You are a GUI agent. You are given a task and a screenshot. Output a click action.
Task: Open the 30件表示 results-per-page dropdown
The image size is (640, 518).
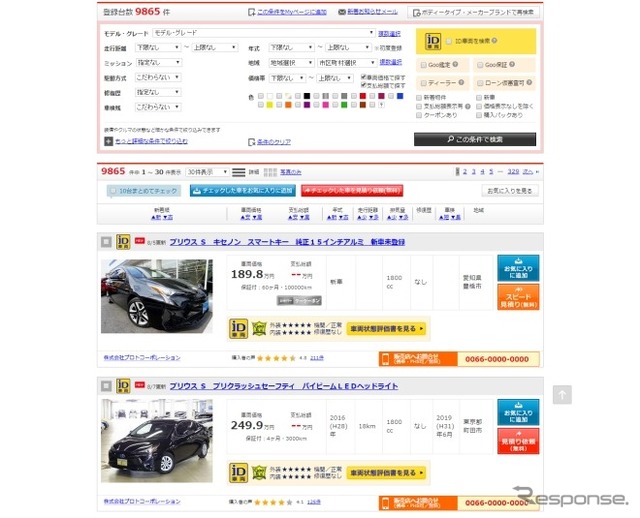point(207,172)
